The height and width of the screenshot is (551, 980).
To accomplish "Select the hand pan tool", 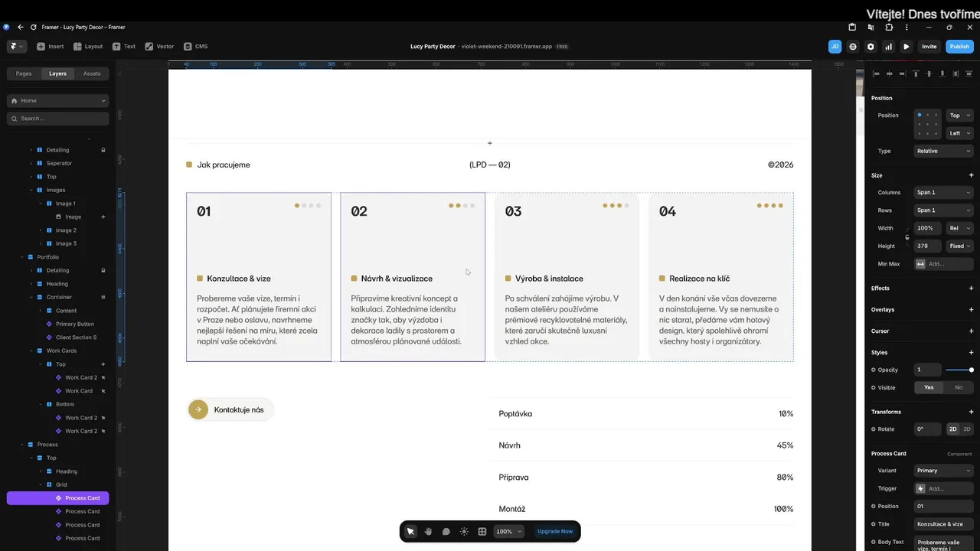I will (x=429, y=531).
